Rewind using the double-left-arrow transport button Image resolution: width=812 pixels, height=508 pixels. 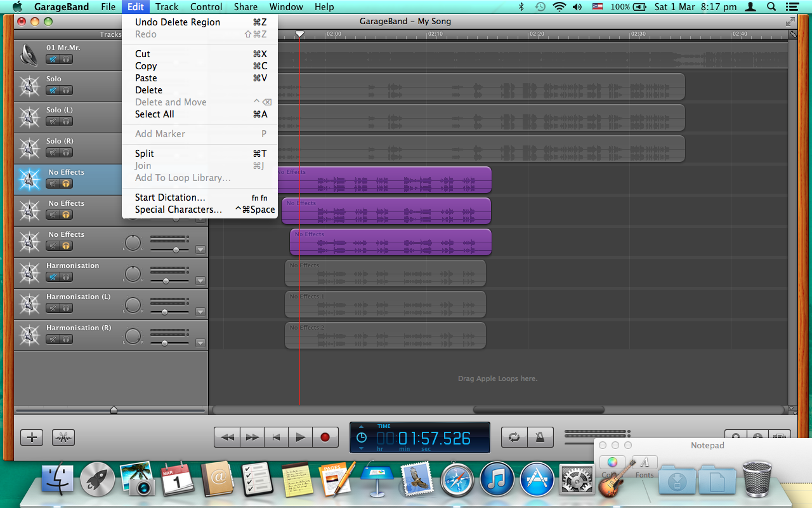(227, 437)
